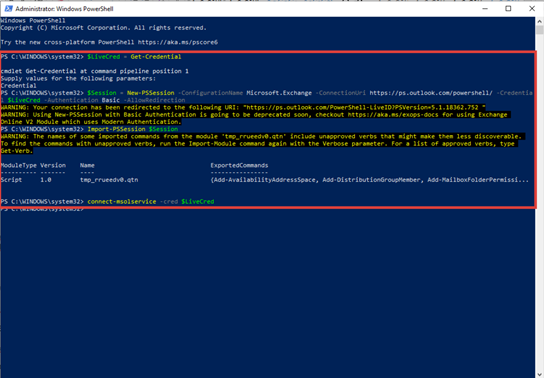Viewport: 544px width, 378px height.
Task: Close the Administrator PowerShell window
Action: pos(532,9)
